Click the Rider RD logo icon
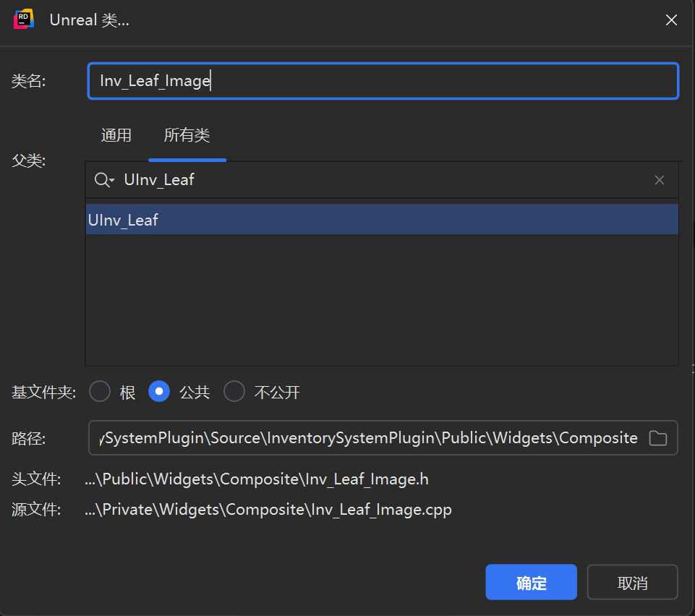 [x=23, y=19]
